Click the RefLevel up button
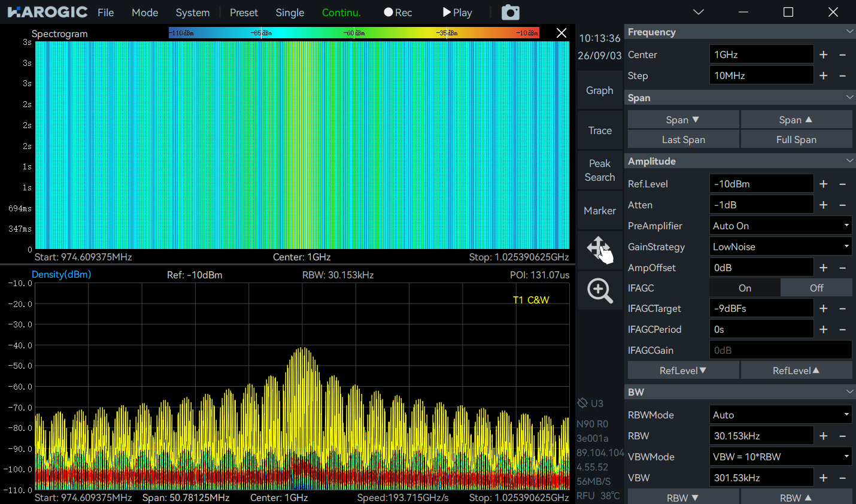The height and width of the screenshot is (504, 856). click(796, 371)
